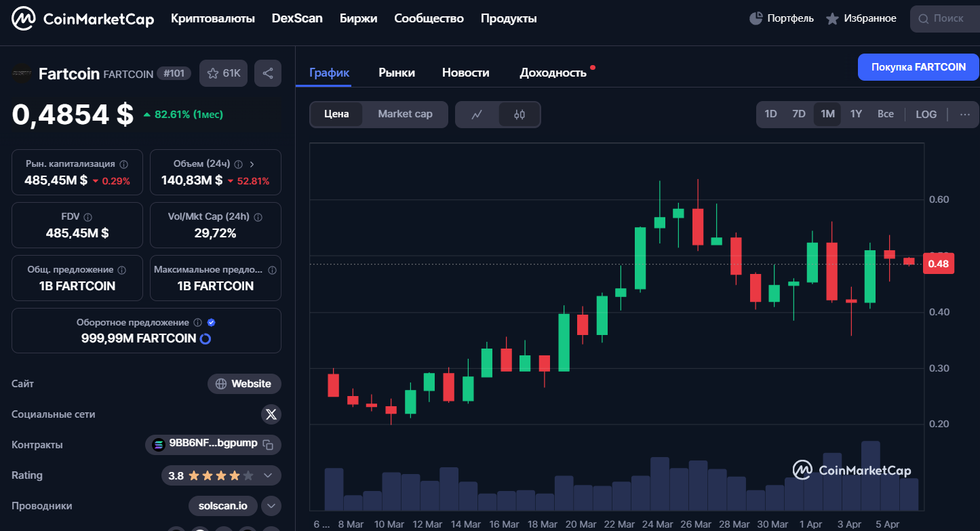Click the Покупка FARTCOIN button
This screenshot has width=980, height=531.
click(918, 67)
